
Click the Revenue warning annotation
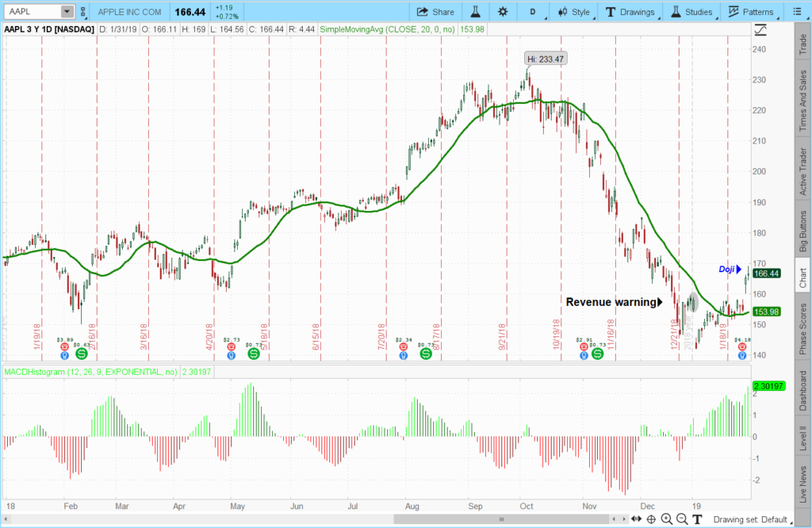click(614, 302)
